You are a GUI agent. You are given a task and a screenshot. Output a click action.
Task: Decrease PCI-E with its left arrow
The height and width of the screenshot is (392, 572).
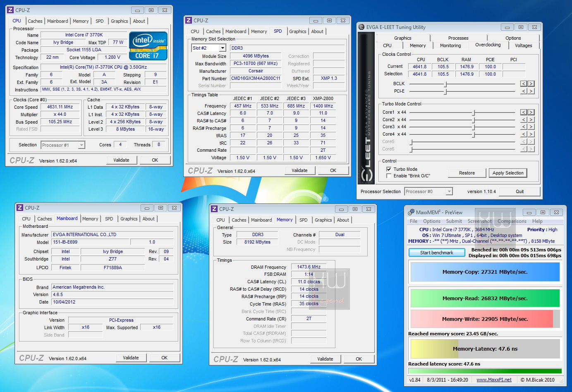point(524,91)
